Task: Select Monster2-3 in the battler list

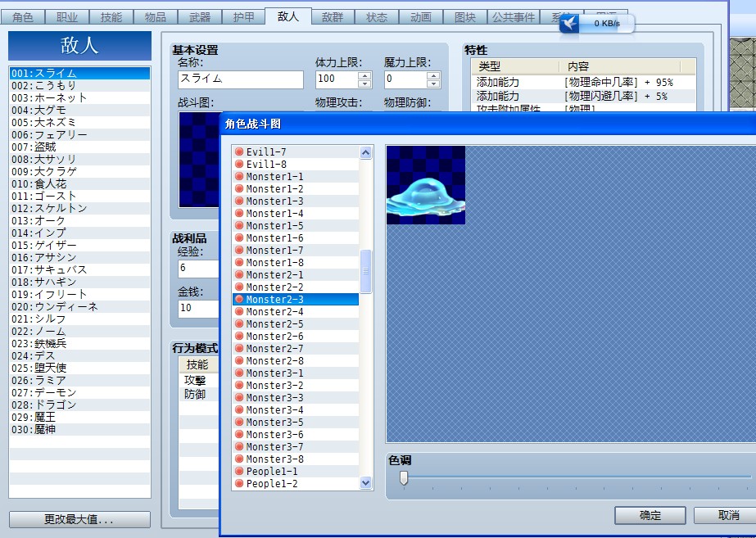Action: click(x=296, y=300)
